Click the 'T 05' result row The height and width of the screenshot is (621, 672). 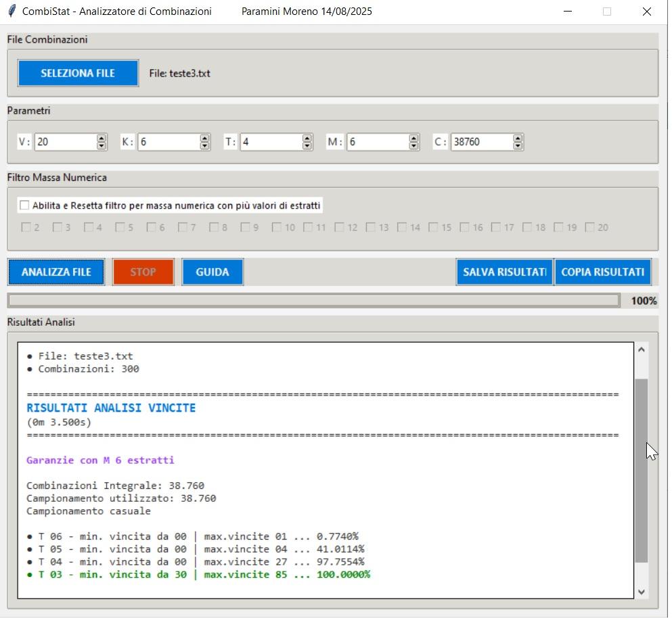pos(196,551)
